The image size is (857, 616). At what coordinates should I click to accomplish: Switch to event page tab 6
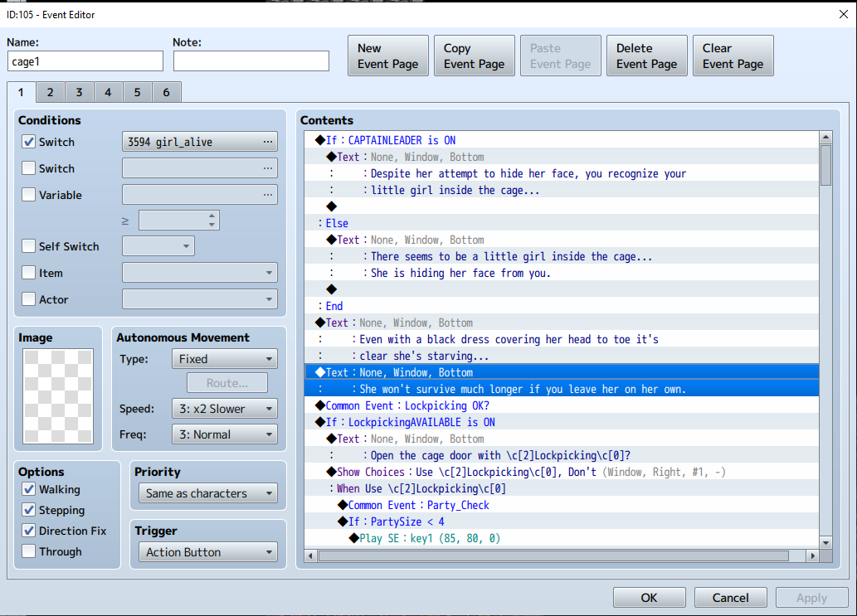pos(166,92)
